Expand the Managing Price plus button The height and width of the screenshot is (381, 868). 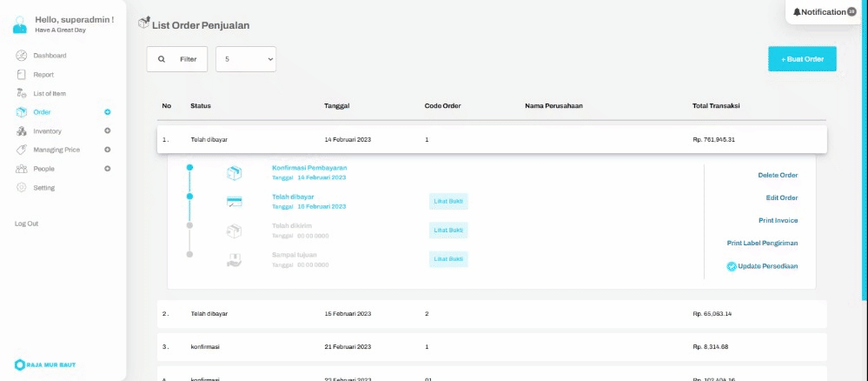(x=108, y=150)
